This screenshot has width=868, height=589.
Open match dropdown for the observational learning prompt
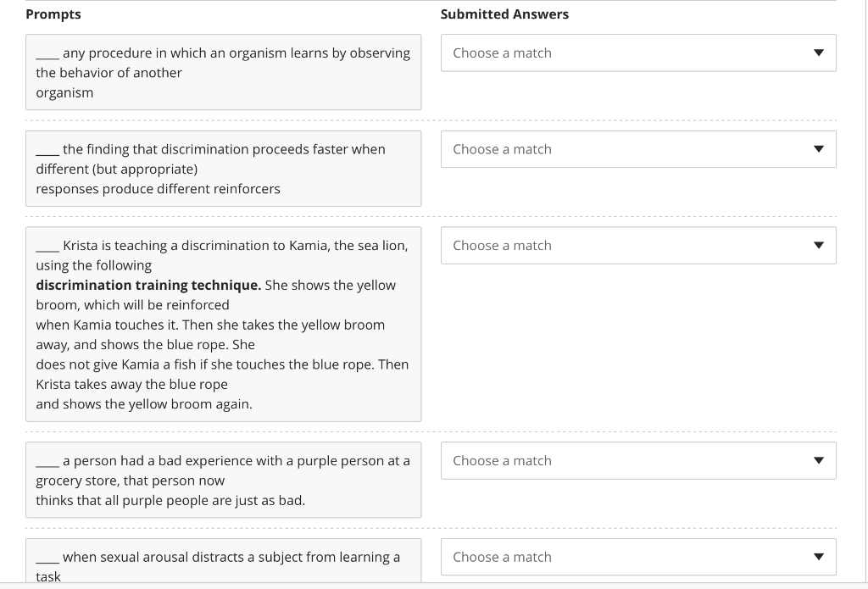tap(638, 53)
